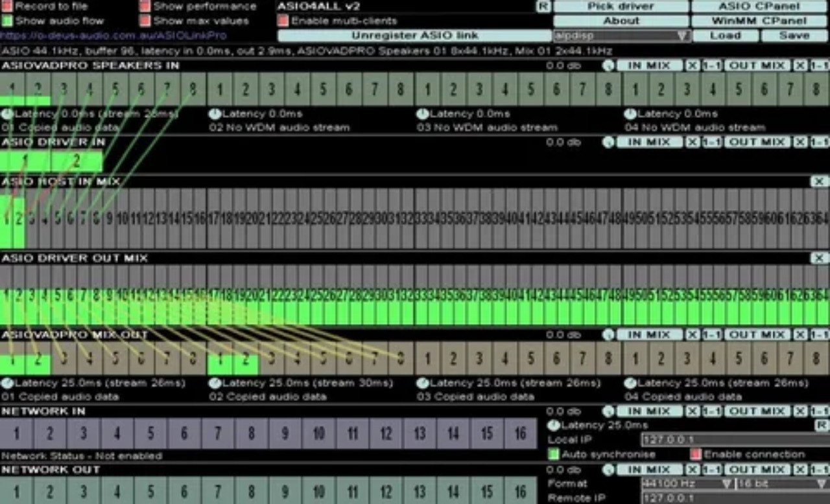The image size is (830, 504).
Task: Click the 'Network Status - Not enabled' text
Action: 82,456
